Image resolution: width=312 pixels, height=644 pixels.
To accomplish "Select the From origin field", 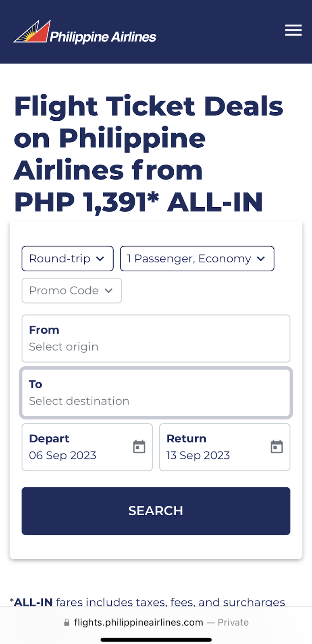I will coord(156,339).
